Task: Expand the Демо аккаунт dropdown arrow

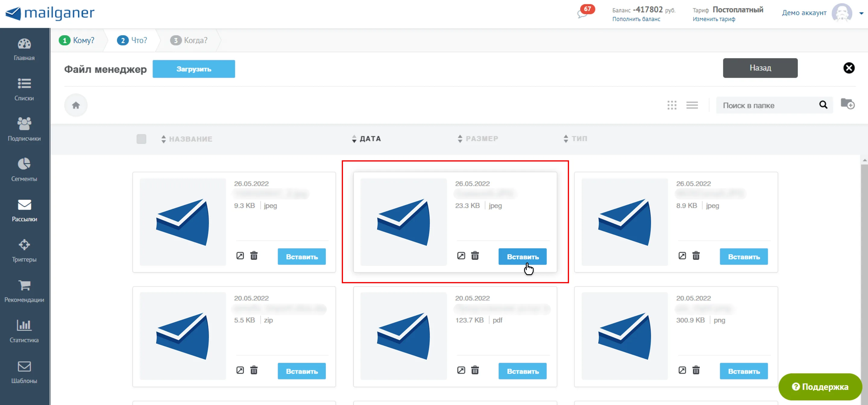Action: pyautogui.click(x=861, y=14)
